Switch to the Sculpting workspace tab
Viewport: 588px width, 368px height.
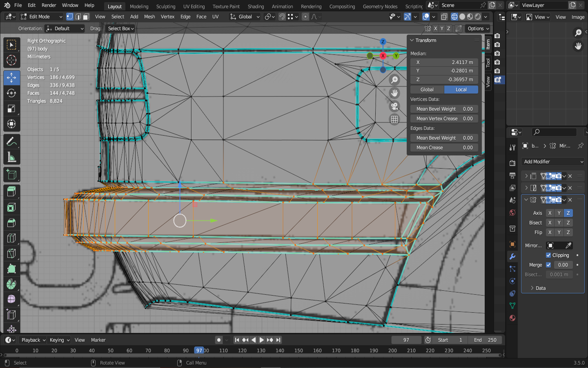pyautogui.click(x=165, y=7)
